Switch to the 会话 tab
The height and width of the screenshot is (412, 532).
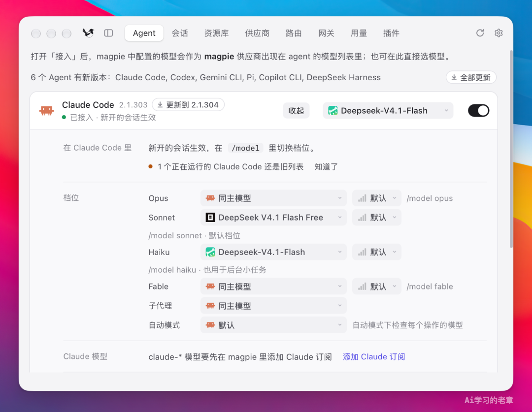coord(180,33)
